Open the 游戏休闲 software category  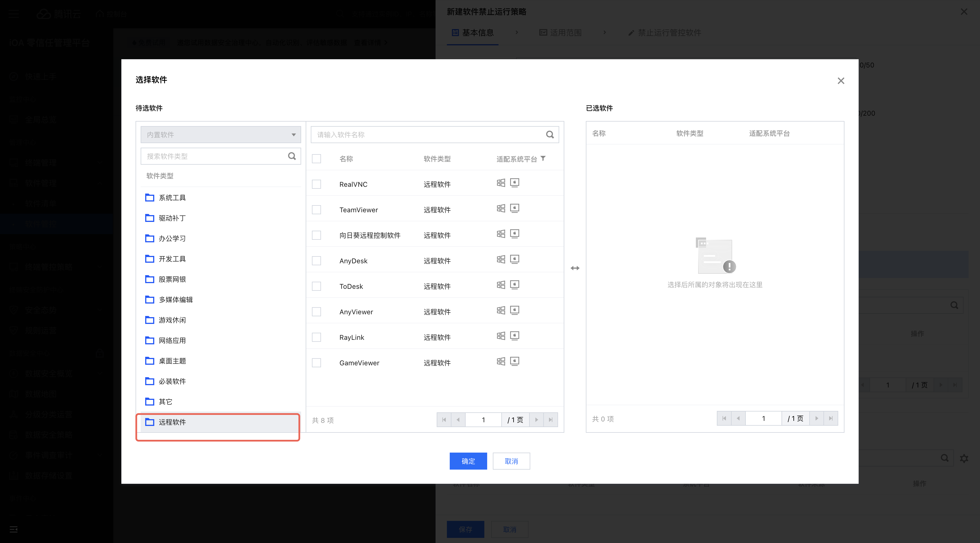(172, 320)
